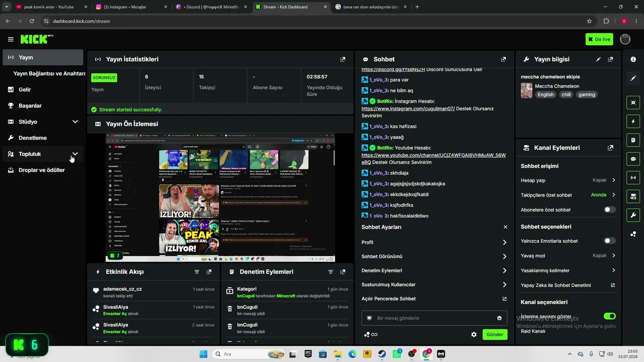The height and width of the screenshot is (362, 644).
Task: Open the Instagram link in chat
Action: pyautogui.click(x=408, y=109)
